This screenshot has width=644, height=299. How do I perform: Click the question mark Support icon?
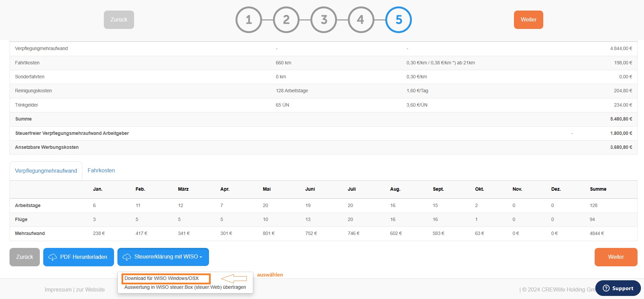coord(606,288)
